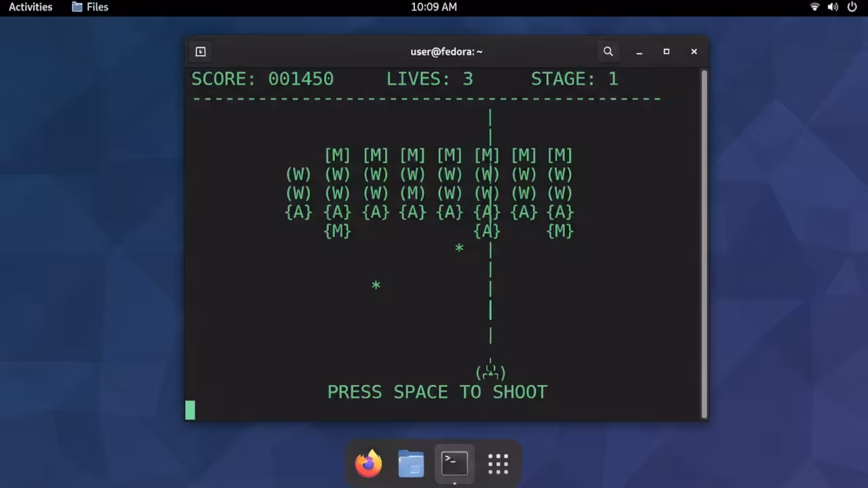Open the Activities overview
The height and width of the screenshot is (488, 868).
coord(31,7)
